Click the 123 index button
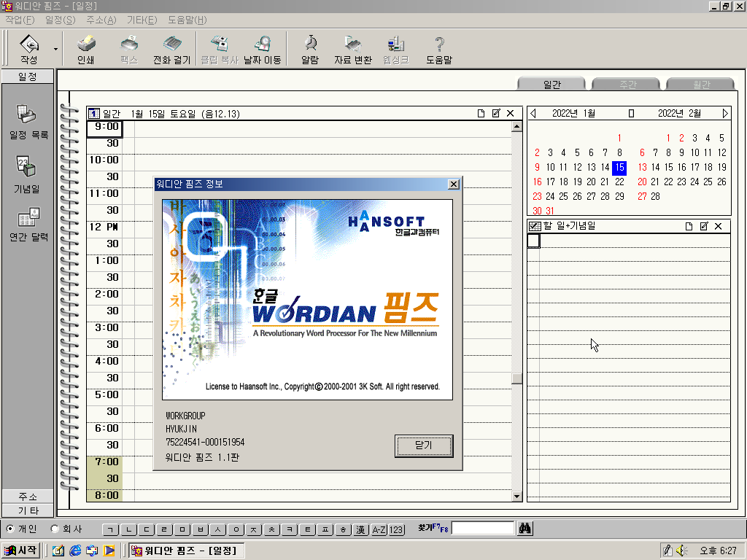The image size is (747, 560). (396, 529)
